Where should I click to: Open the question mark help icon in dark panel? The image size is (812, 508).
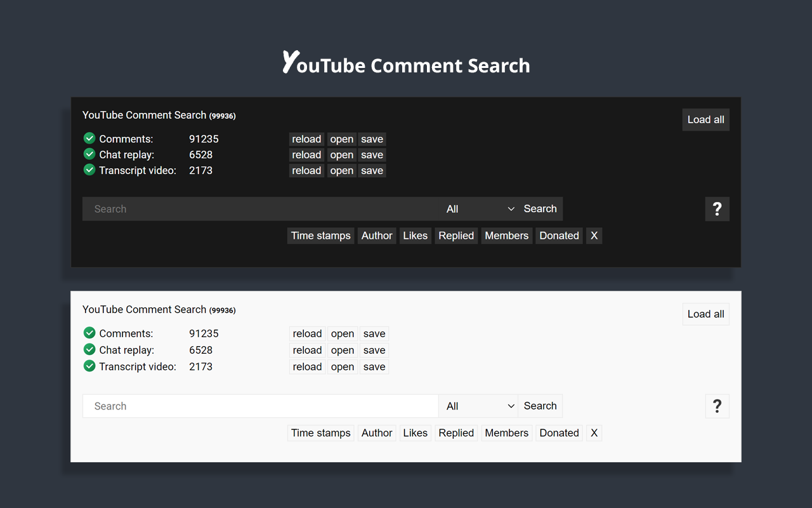tap(717, 208)
